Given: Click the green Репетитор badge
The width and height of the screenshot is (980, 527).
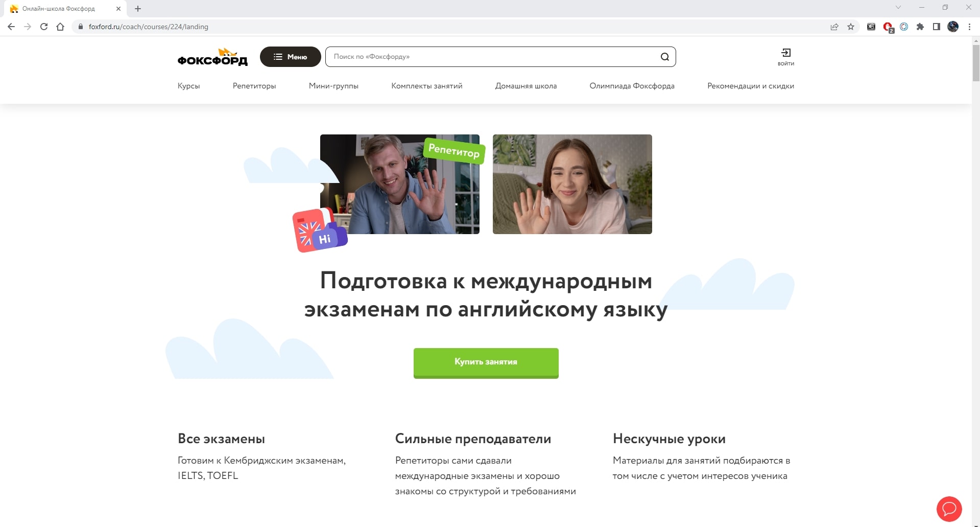Looking at the screenshot, I should tap(454, 150).
